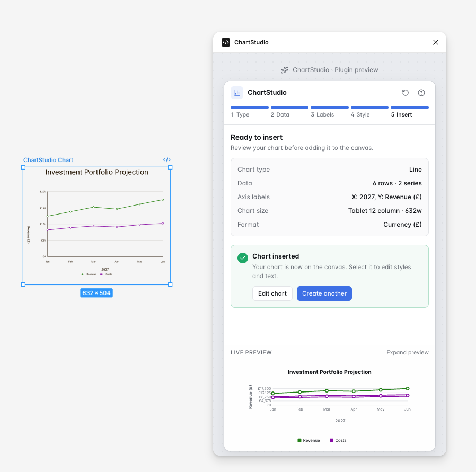Viewport: 476px width, 472px height.
Task: Click the Axis labels row label
Action: click(x=253, y=197)
